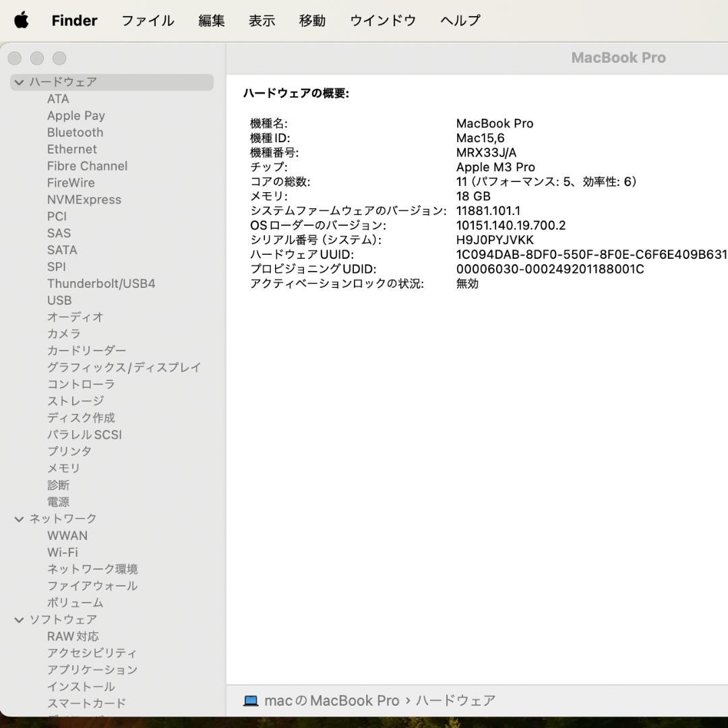Image resolution: width=728 pixels, height=728 pixels.
Task: Open the 編集 menu
Action: pyautogui.click(x=211, y=20)
